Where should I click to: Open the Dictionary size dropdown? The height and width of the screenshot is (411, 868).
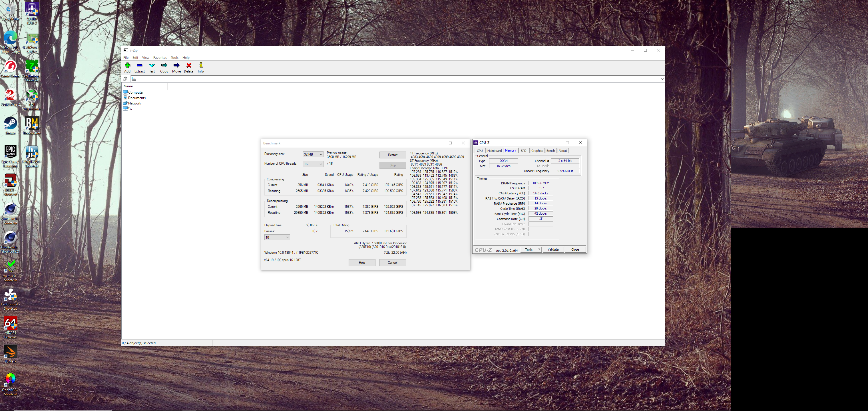[x=313, y=154]
